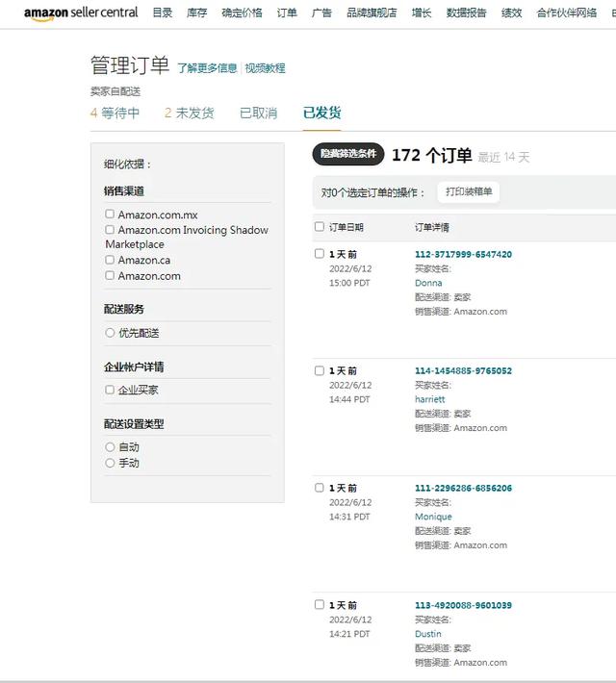Viewport: 616px width, 683px height.
Task: Open the 库存 menu
Action: pos(196,13)
